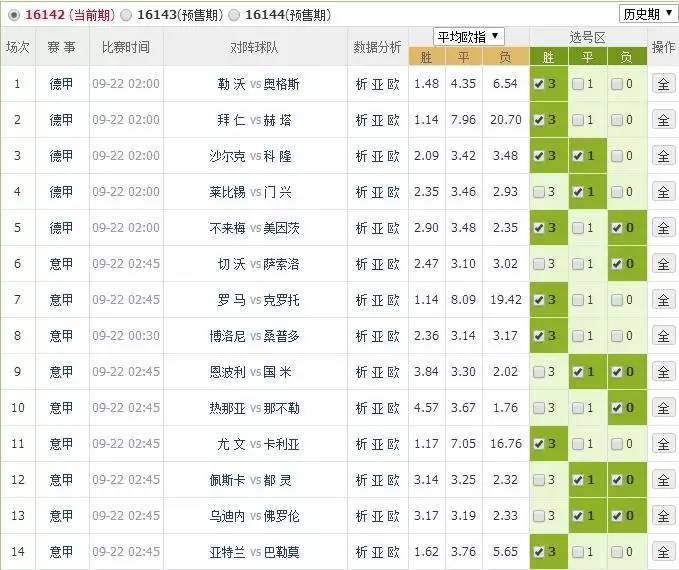
Task: Check win (3) for match 12 佩斯卡 vs 都灵
Action: point(539,479)
